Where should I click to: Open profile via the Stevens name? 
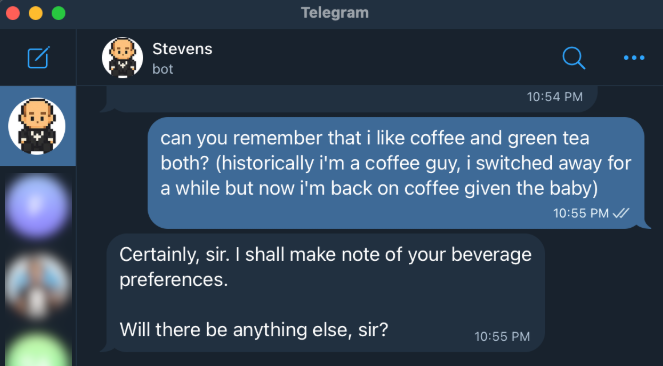(182, 49)
